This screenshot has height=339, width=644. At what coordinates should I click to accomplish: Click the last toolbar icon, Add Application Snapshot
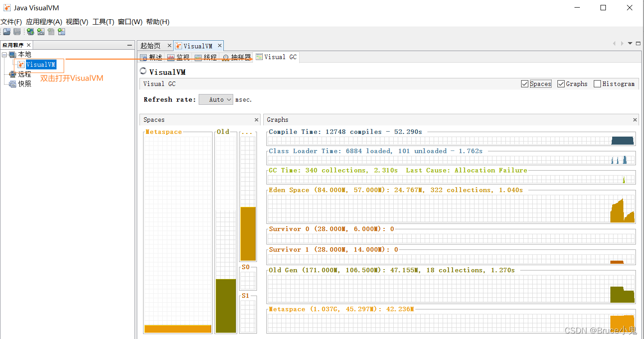61,32
